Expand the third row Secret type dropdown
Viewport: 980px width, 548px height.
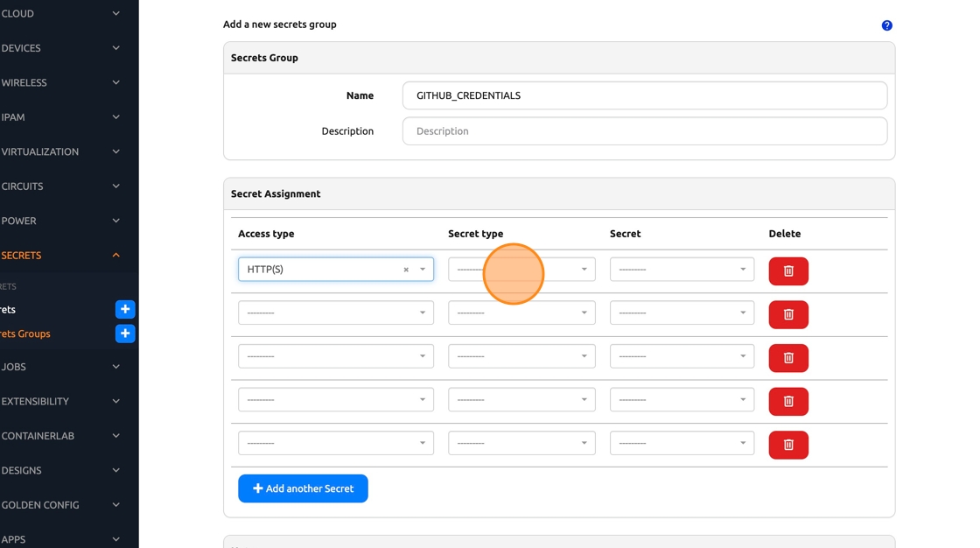tap(521, 356)
